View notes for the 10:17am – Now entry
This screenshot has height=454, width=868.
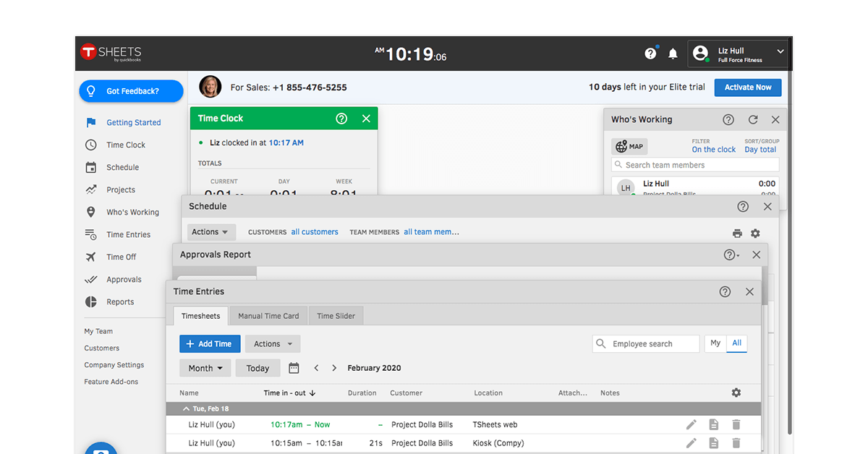714,424
